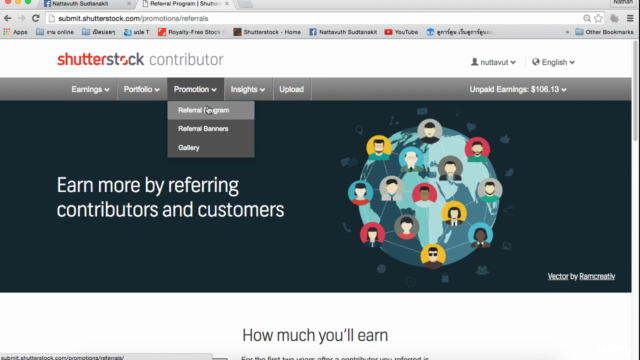Click the Shutterstock contributor logo
This screenshot has height=360, width=640.
coord(140,60)
